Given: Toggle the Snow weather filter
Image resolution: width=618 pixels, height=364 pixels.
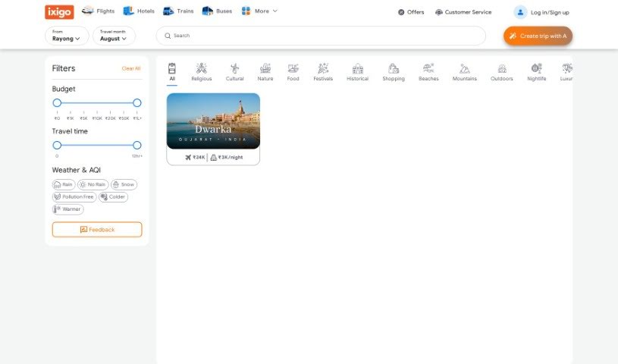Looking at the screenshot, I should click(x=124, y=184).
